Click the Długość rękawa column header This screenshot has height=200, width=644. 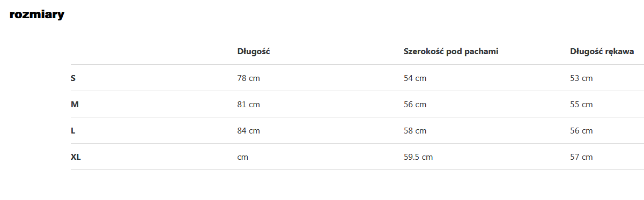coord(602,51)
